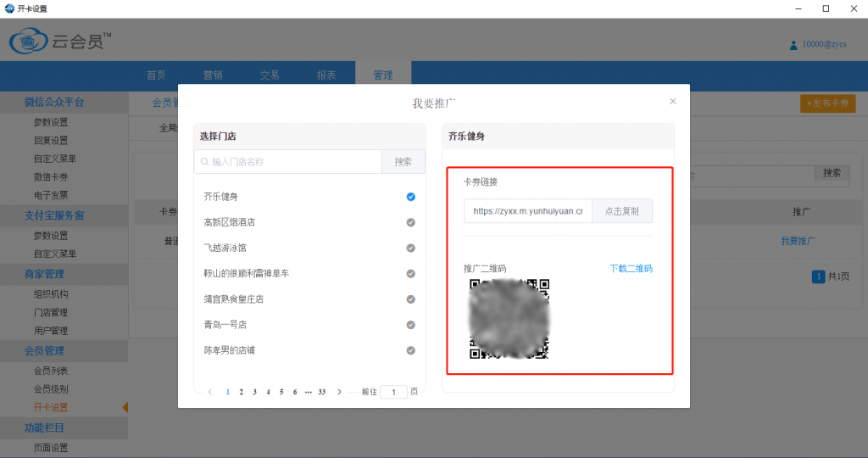Click the search magnifier icon in store field

(205, 162)
